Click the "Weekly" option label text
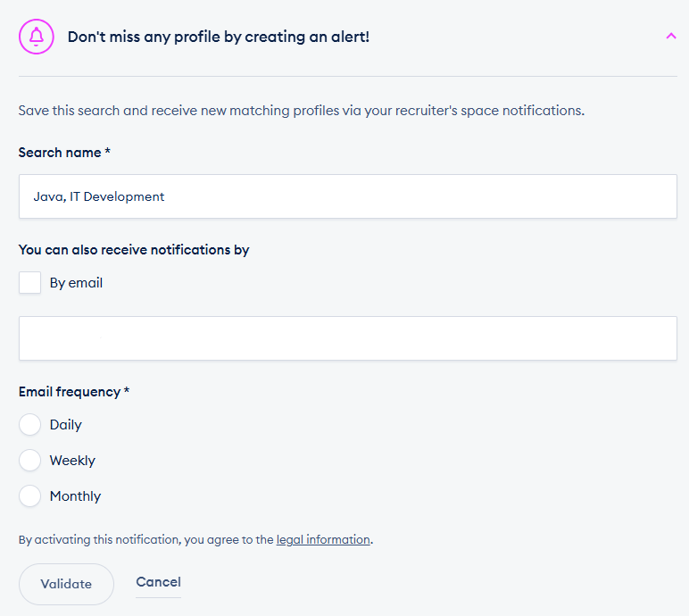The width and height of the screenshot is (689, 616). click(x=72, y=461)
